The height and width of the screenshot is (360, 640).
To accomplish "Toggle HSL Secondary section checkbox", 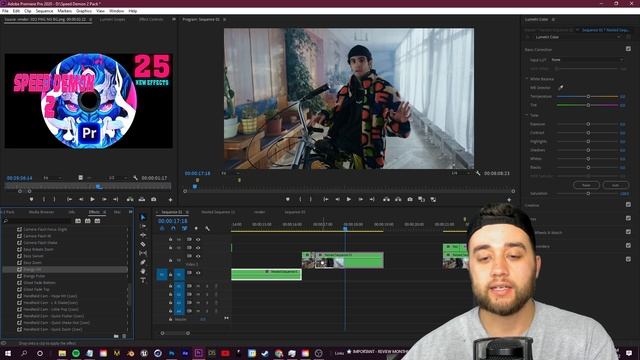I will click(628, 245).
